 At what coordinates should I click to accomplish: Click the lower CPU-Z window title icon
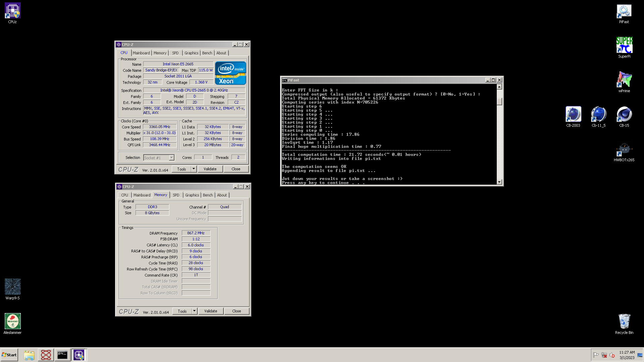119,187
